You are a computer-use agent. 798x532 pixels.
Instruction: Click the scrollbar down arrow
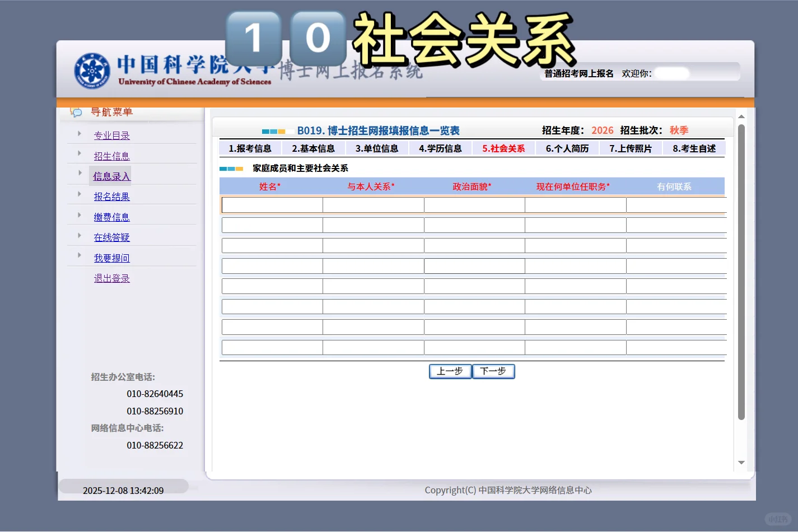point(741,463)
